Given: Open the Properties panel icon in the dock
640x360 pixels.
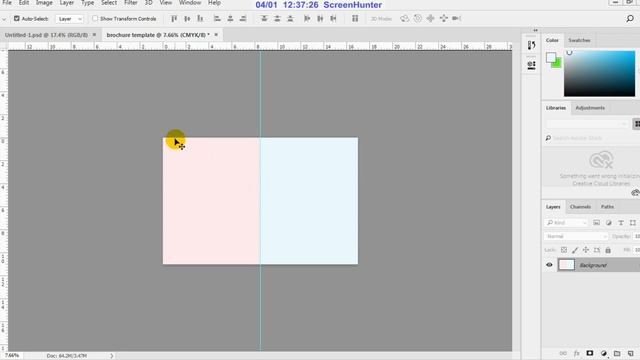Looking at the screenshot, I should [531, 65].
